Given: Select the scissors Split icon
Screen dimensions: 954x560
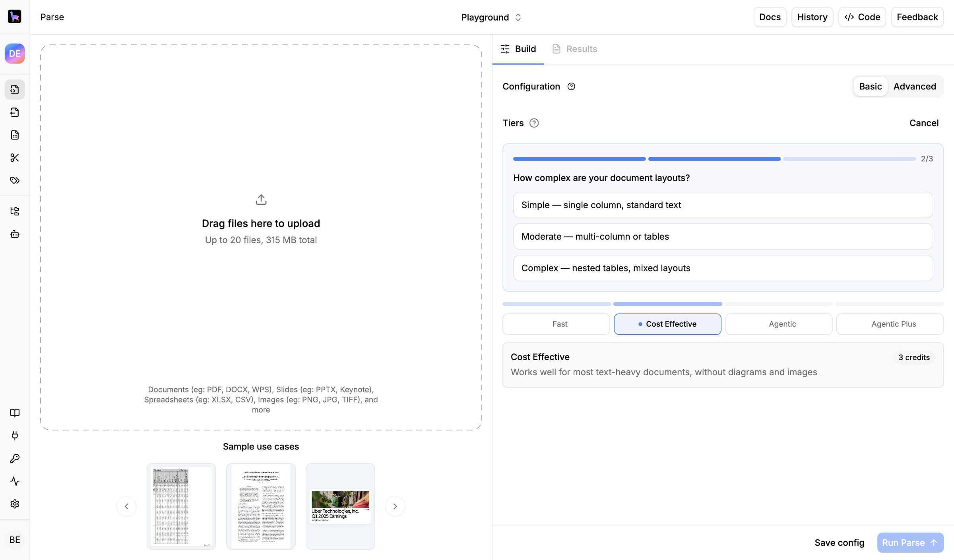Looking at the screenshot, I should [x=15, y=158].
